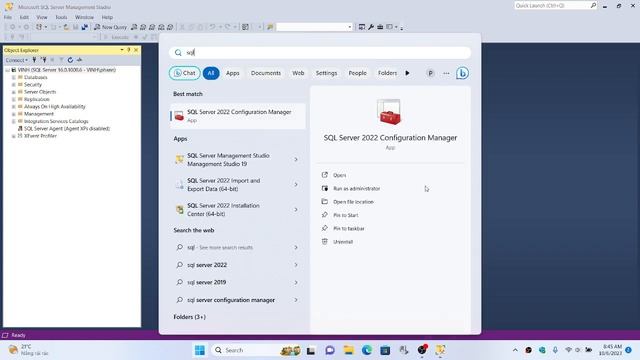Select Management tree node
Screen dimensions: 640x360
pyautogui.click(x=38, y=114)
